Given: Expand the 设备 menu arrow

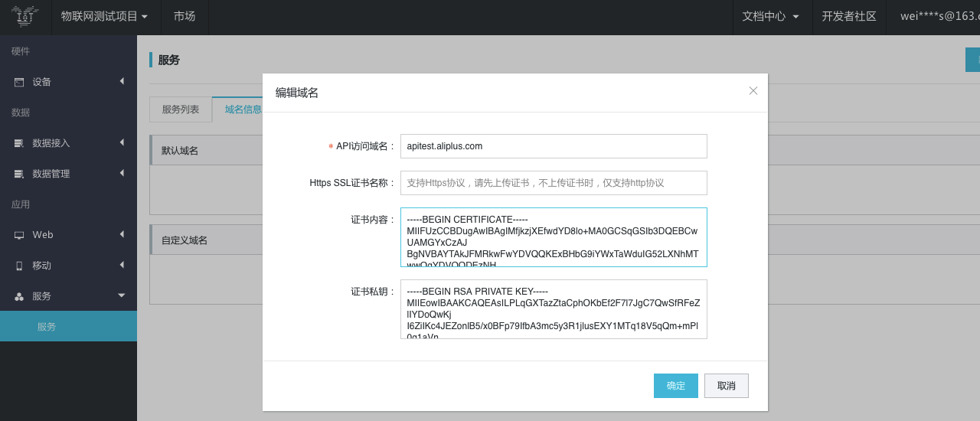Looking at the screenshot, I should click(x=122, y=81).
